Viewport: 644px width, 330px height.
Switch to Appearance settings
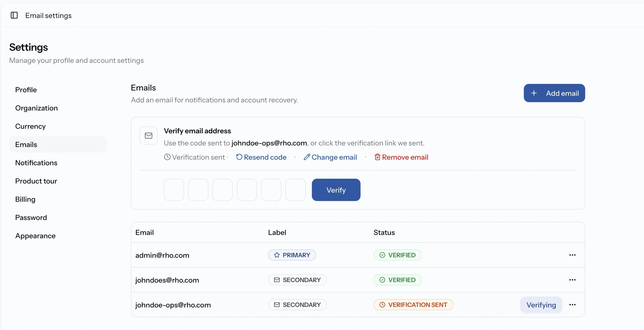(x=58, y=236)
